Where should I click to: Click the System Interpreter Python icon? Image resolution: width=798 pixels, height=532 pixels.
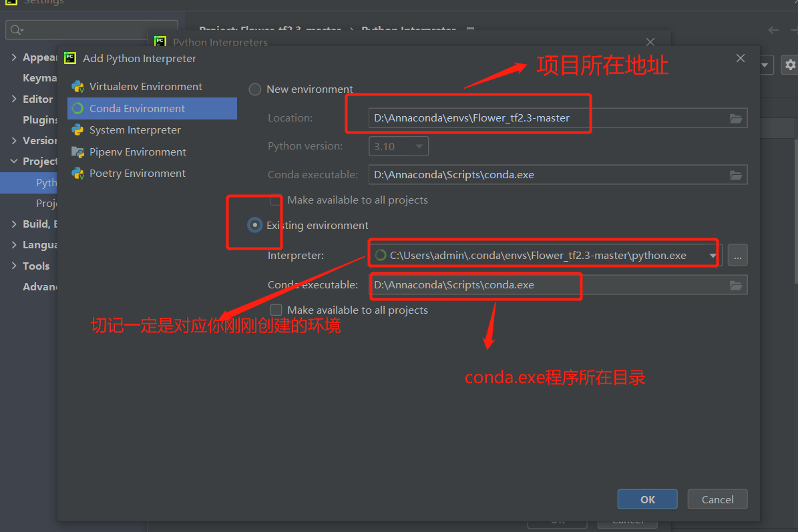pyautogui.click(x=78, y=129)
